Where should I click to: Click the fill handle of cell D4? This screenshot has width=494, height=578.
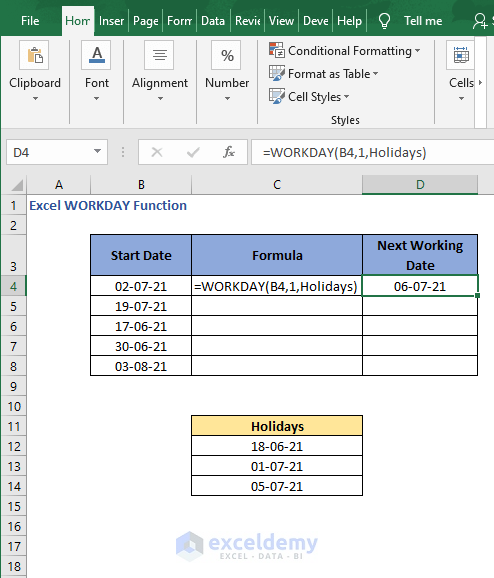[x=477, y=295]
